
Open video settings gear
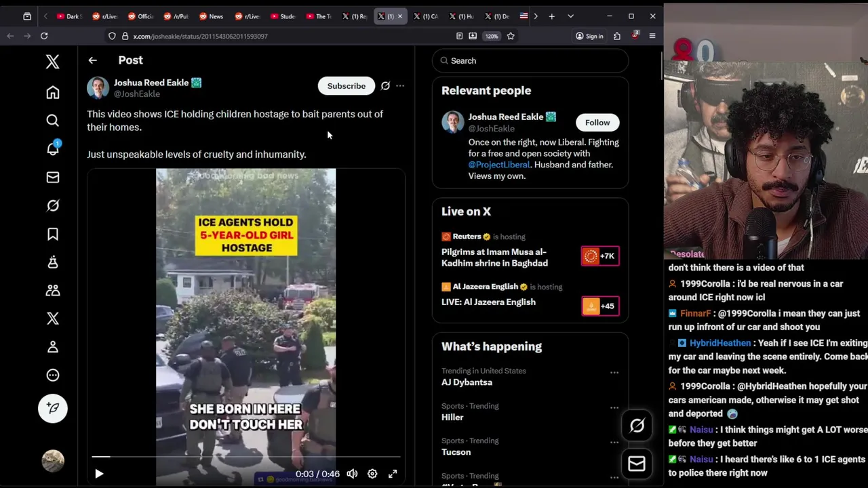372,474
